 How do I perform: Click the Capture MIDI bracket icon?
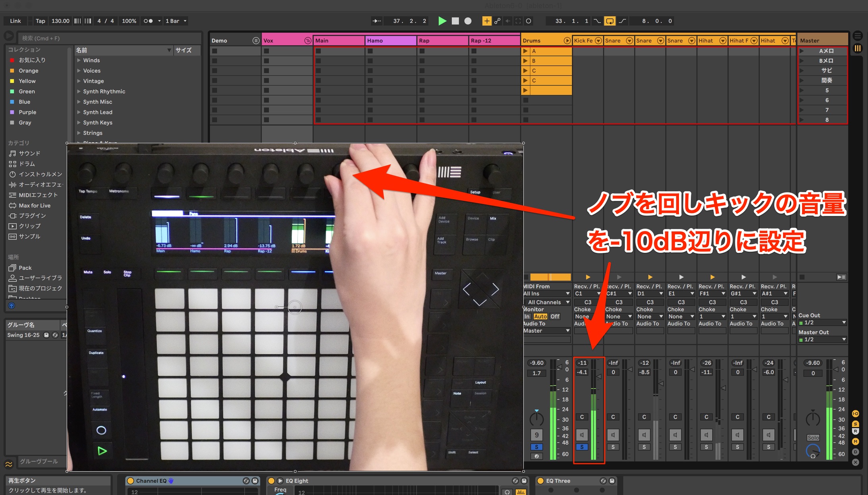pyautogui.click(x=518, y=21)
